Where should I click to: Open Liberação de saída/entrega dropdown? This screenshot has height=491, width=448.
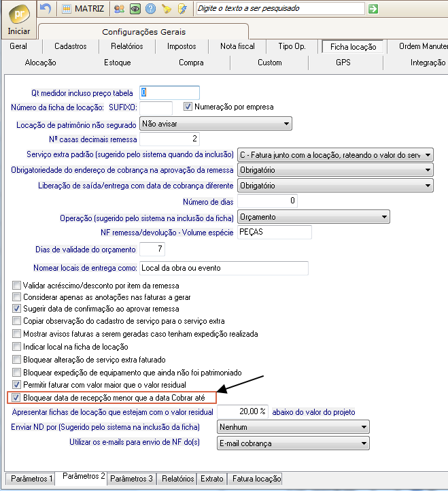click(x=335, y=186)
